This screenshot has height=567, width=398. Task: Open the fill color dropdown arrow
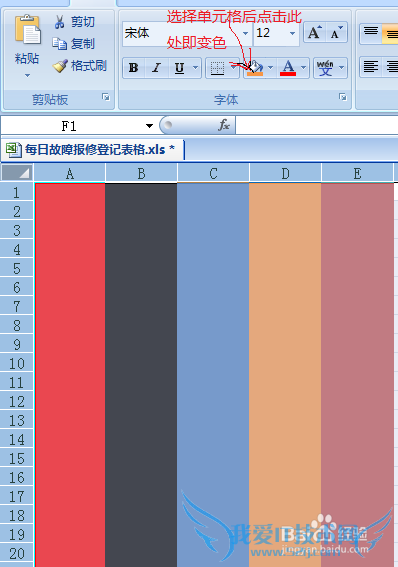[x=270, y=68]
